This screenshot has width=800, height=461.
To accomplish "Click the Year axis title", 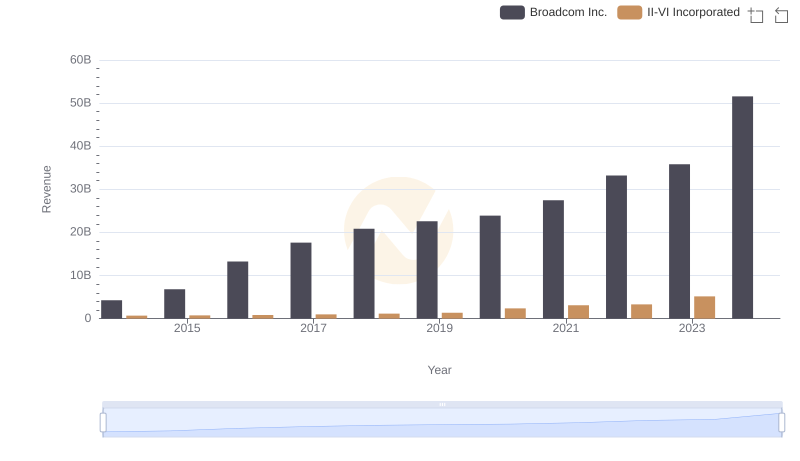I will (x=439, y=370).
